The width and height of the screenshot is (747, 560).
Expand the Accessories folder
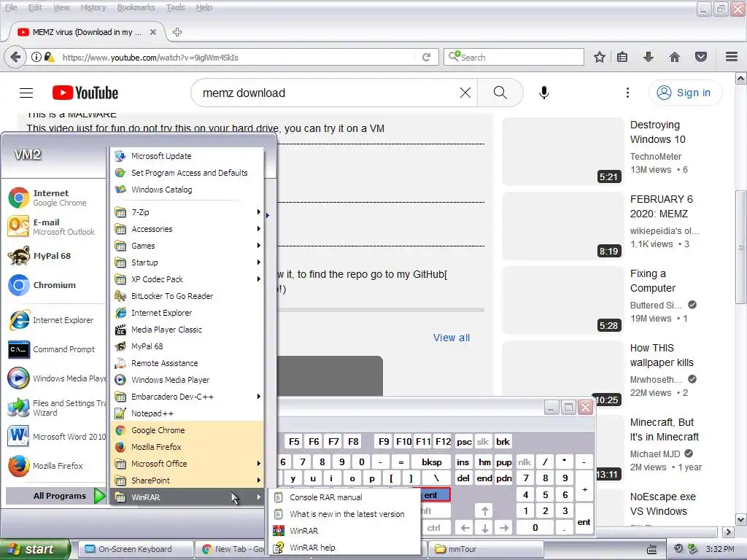187,229
